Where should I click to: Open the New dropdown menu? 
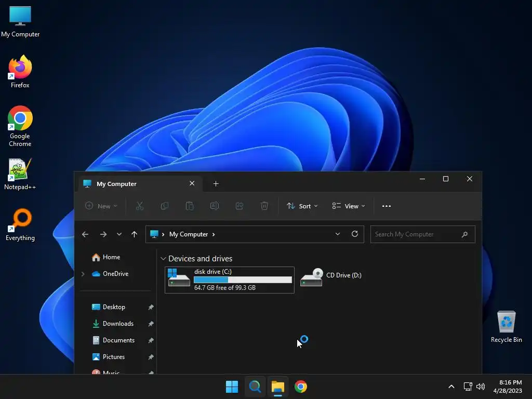tap(101, 206)
